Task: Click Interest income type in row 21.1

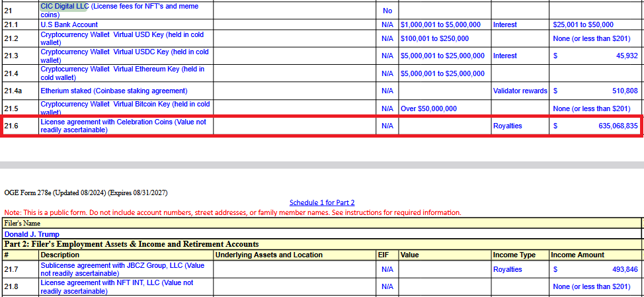Action: click(504, 24)
